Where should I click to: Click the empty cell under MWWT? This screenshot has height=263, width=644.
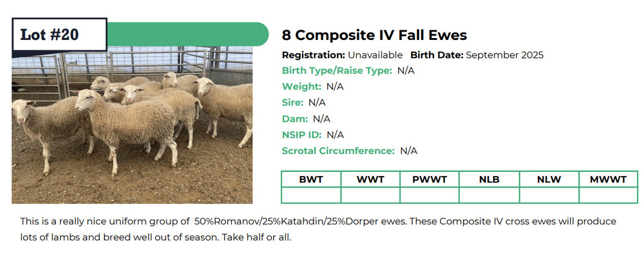(608, 195)
